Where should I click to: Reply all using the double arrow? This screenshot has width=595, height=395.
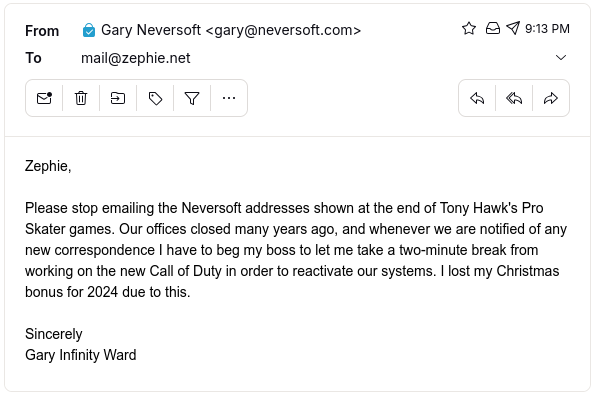pos(514,98)
